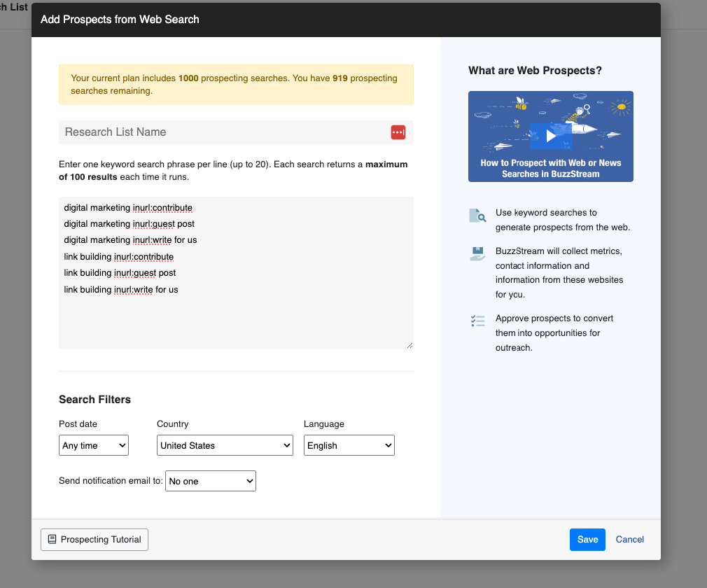
Task: Open the Language dropdown showing English
Action: point(349,444)
